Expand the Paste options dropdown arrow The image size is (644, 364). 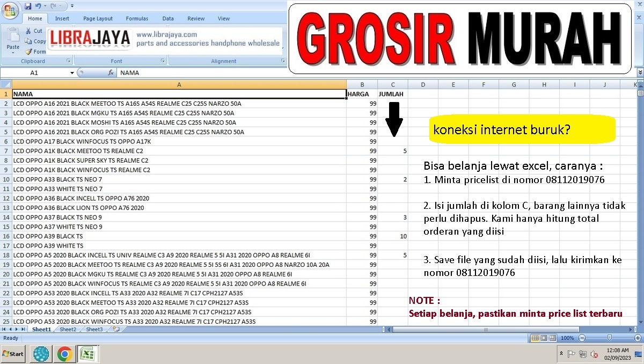coord(13,52)
